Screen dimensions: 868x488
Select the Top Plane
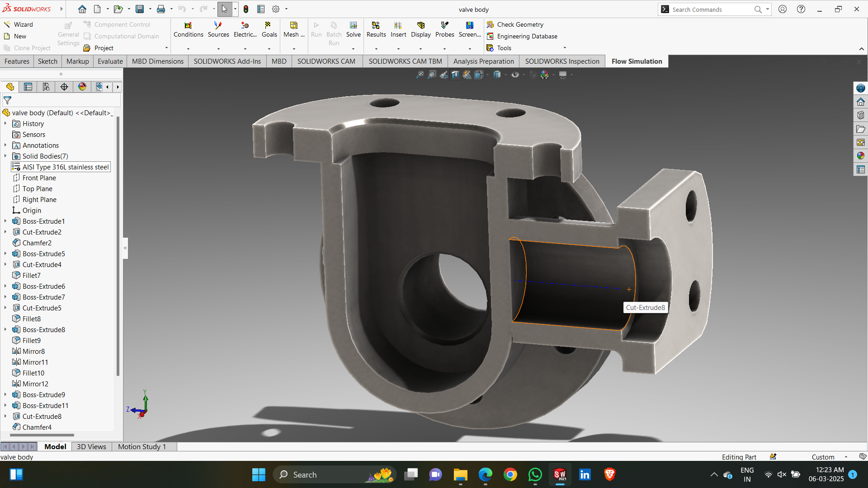pos(33,189)
